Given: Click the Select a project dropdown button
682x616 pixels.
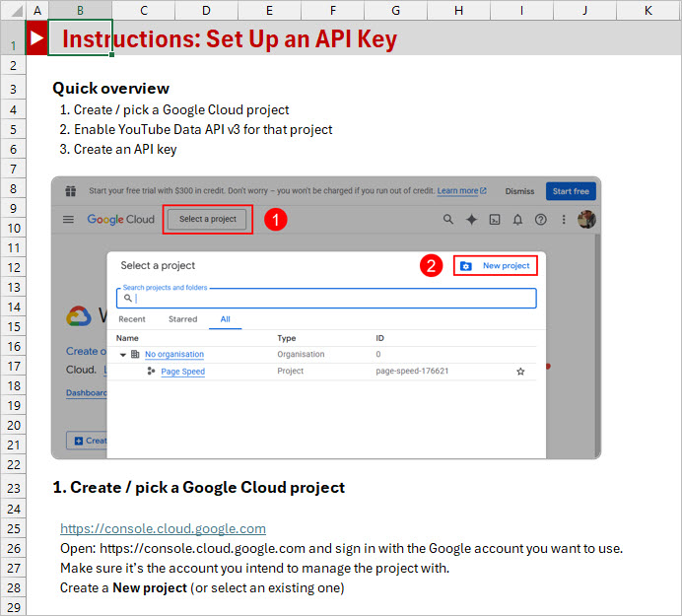Looking at the screenshot, I should point(208,219).
